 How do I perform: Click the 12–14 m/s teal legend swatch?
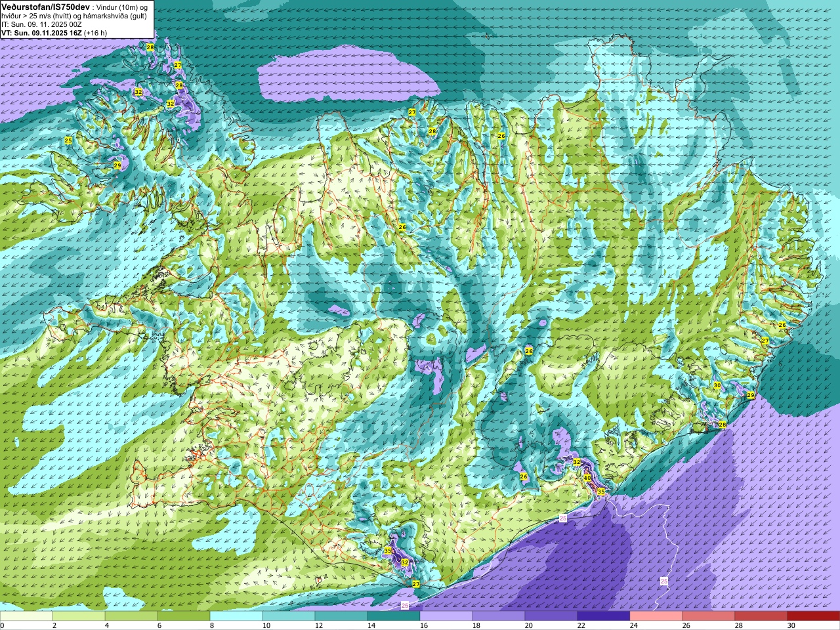click(341, 616)
